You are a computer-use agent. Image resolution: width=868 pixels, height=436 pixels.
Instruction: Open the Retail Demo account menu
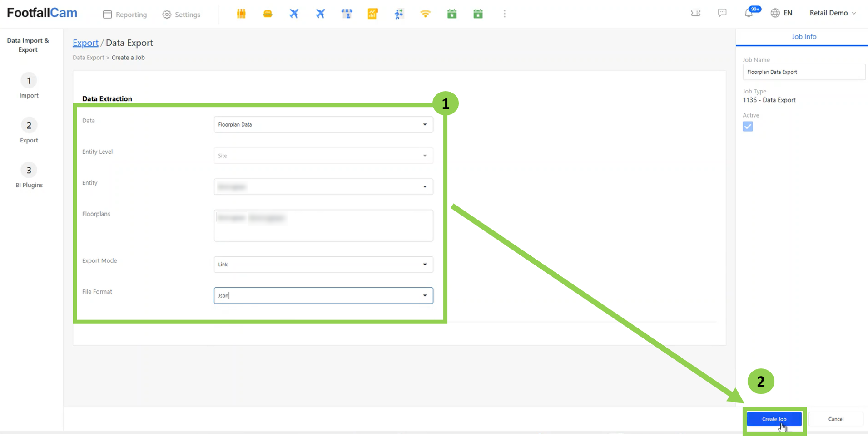pos(832,13)
